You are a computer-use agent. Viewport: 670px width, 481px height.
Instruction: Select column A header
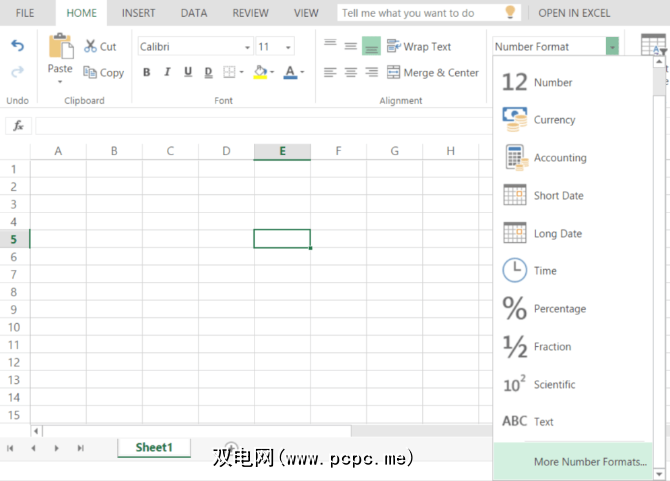click(x=58, y=151)
